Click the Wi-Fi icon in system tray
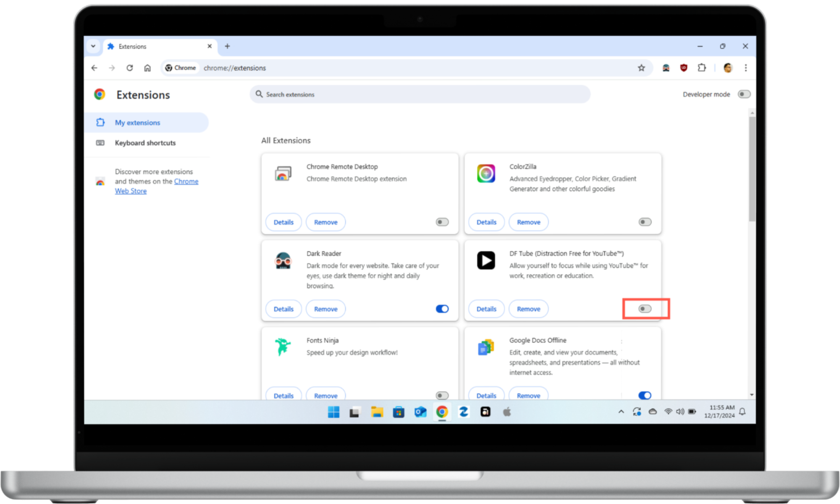Image resolution: width=840 pixels, height=504 pixels. click(x=668, y=412)
